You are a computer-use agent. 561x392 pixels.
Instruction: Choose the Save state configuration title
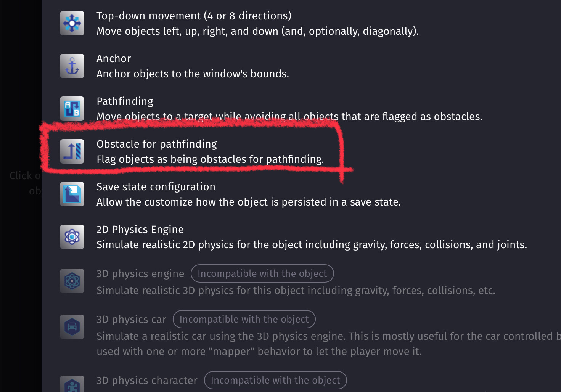tap(156, 186)
